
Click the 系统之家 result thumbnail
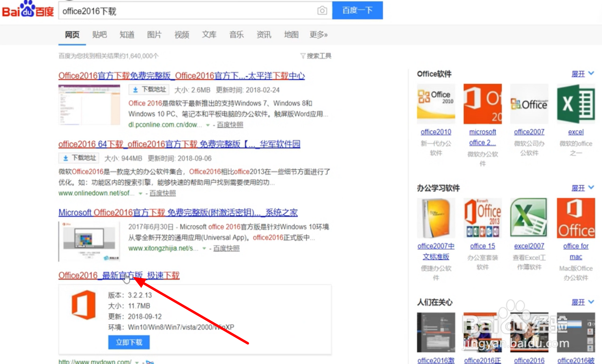[89, 241]
